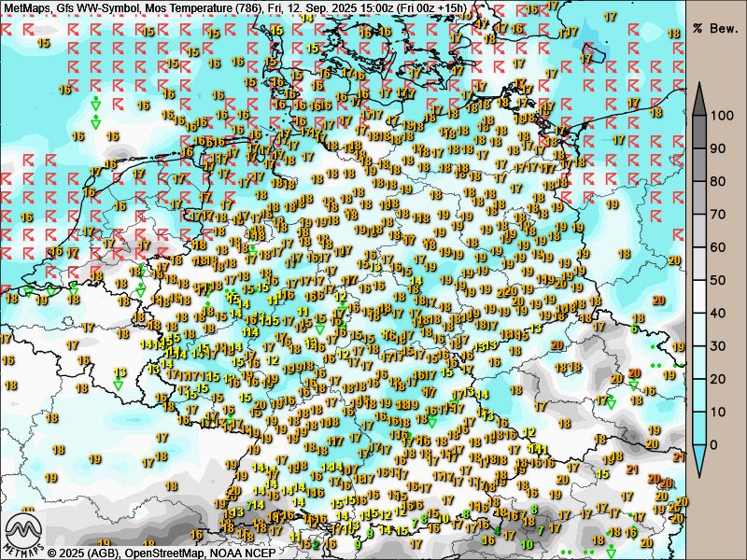Click the yellow 14 at the top map edge
The image size is (747, 560).
(x=307, y=18)
